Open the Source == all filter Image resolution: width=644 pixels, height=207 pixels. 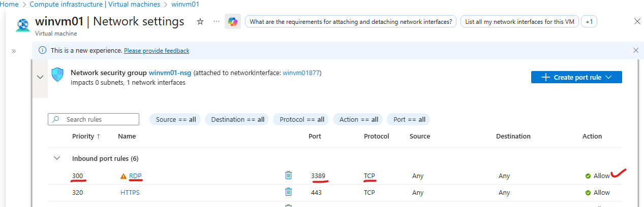pos(175,119)
